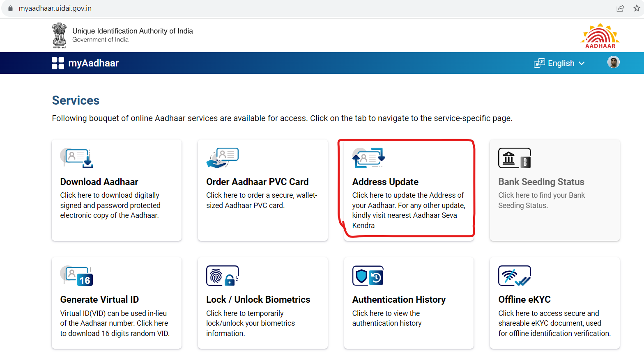Click the Government of India emblem
The image size is (644, 361).
click(59, 36)
